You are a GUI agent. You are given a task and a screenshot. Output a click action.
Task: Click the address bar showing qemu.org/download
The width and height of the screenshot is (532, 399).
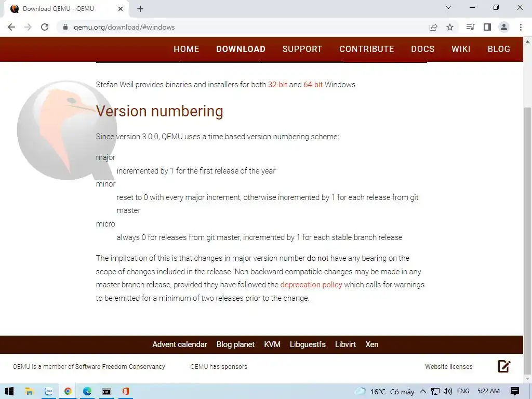click(243, 27)
